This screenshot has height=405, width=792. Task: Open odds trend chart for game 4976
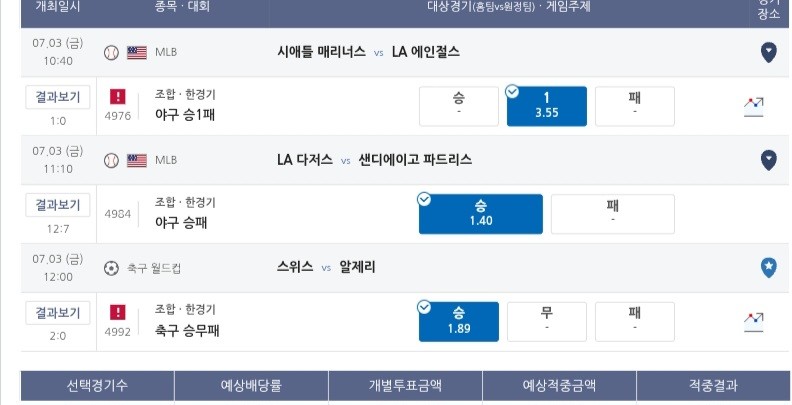point(753,107)
